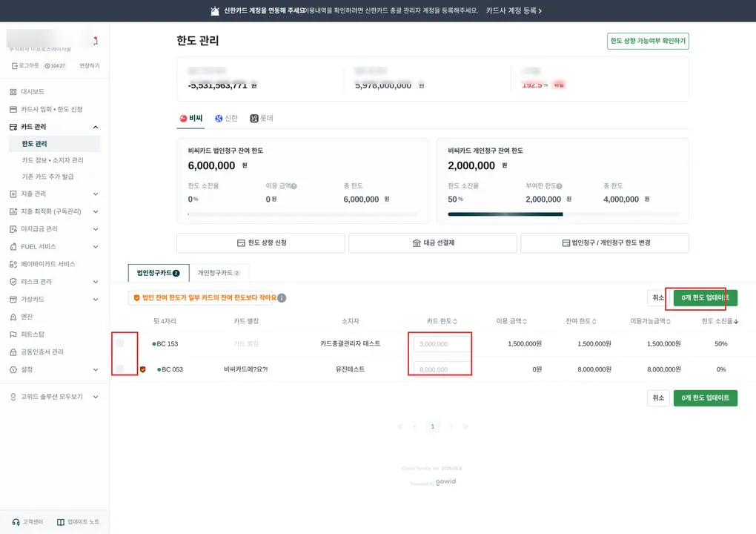The width and height of the screenshot is (756, 534).
Task: Expand 지출 최적화 (구독관리) chevron
Action: (96, 212)
